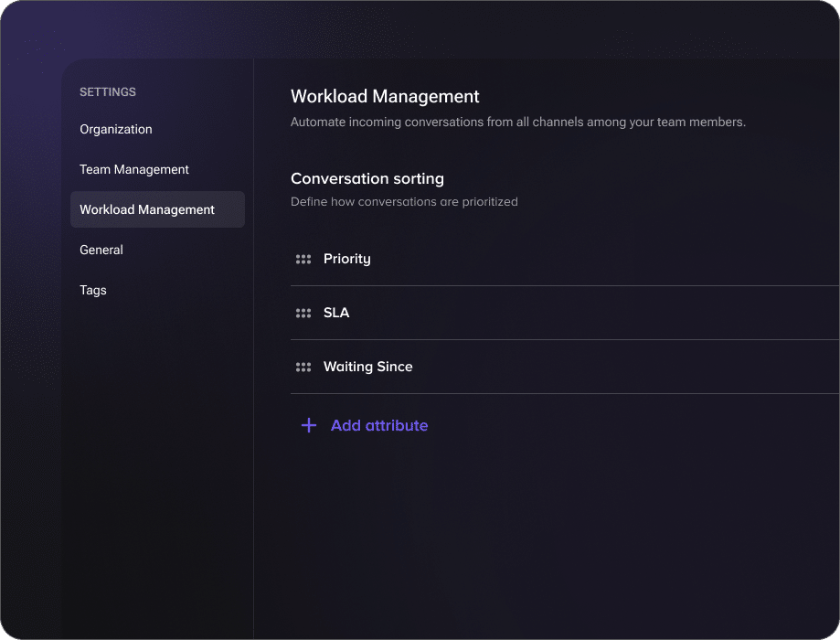Click 'Define how conversations are prioritized' subtitle
The width and height of the screenshot is (840, 640).
(404, 202)
